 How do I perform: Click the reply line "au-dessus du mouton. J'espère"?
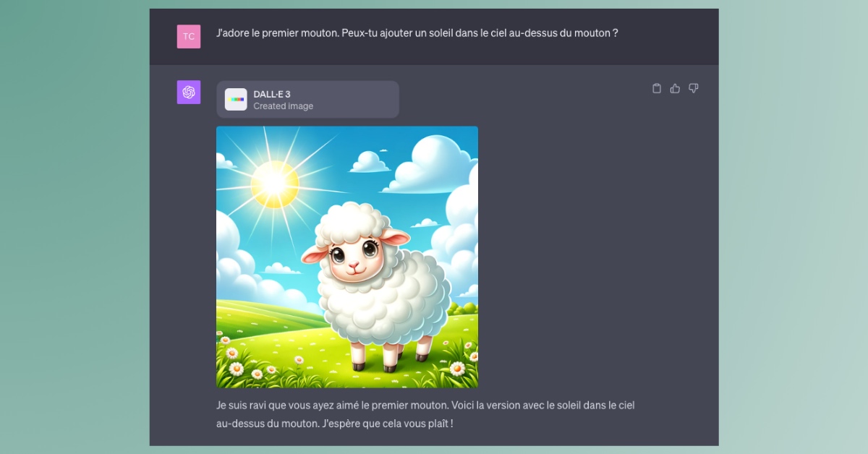pos(335,423)
